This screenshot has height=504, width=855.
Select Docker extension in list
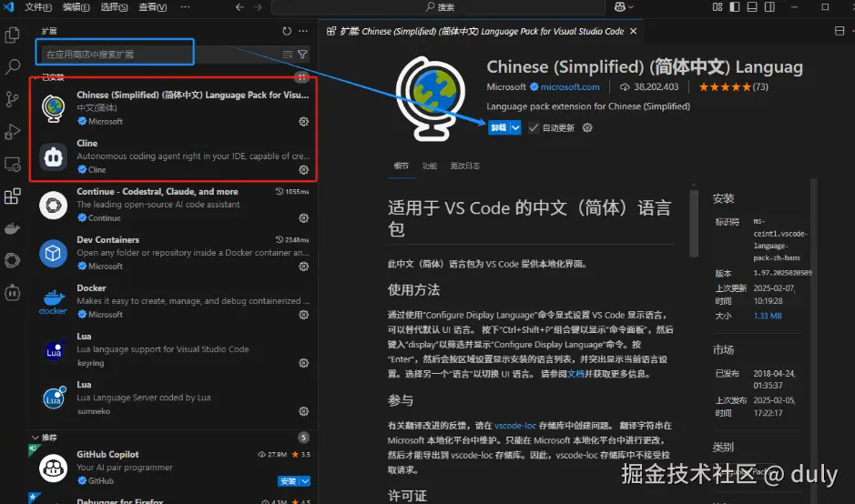[174, 301]
